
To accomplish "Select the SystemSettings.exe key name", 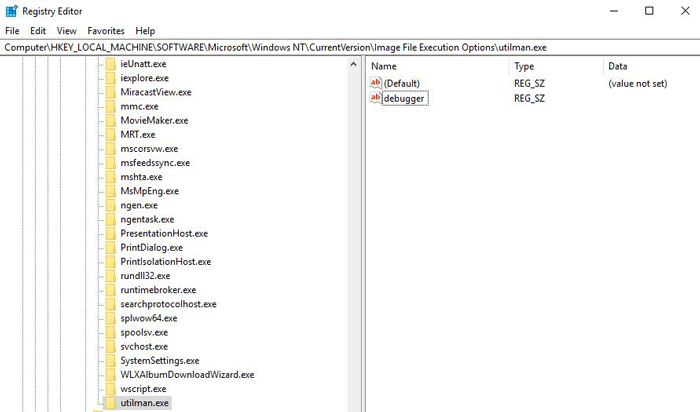I will coord(160,361).
